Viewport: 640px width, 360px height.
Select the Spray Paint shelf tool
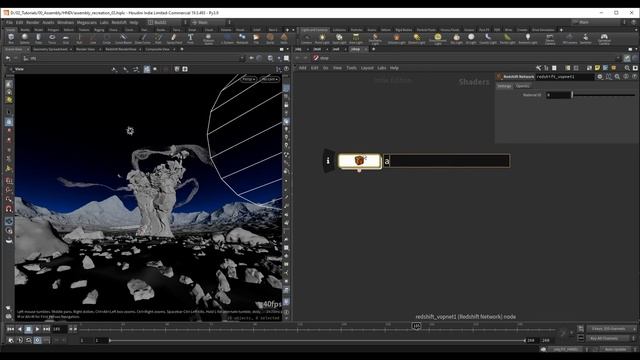[174, 38]
